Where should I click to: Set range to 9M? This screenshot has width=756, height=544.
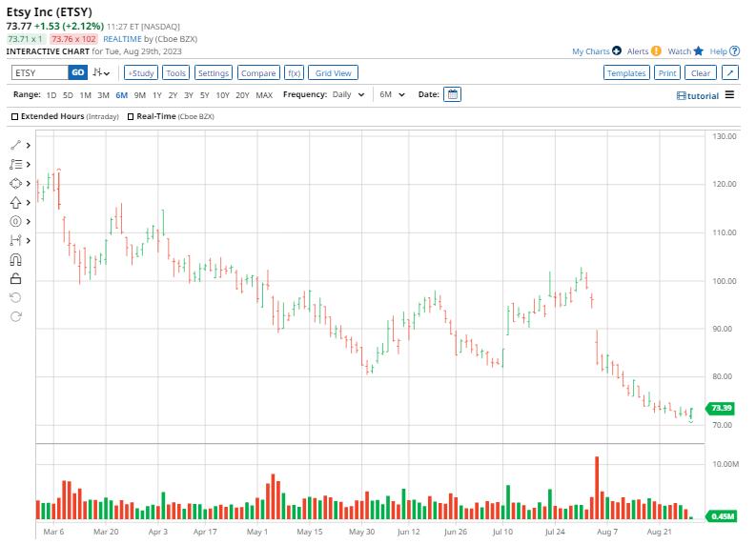tap(140, 95)
